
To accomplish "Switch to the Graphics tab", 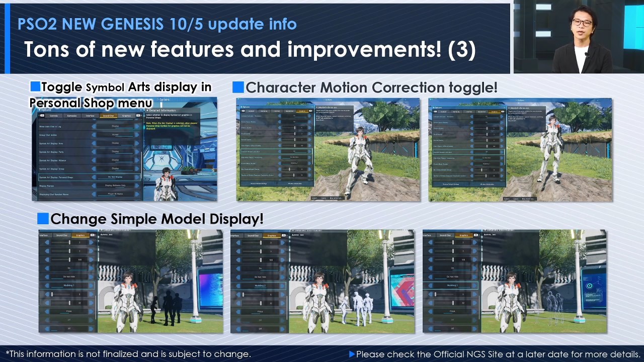I will (126, 116).
